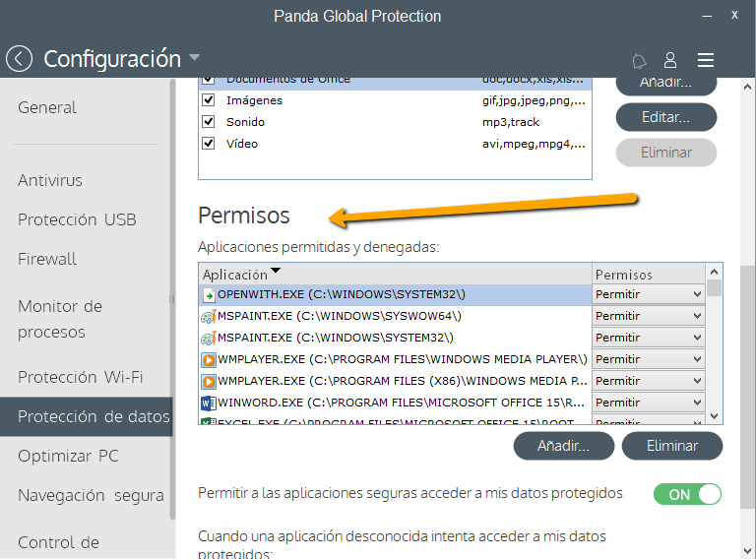
Task: Open the Navegación segura section
Action: tap(91, 495)
